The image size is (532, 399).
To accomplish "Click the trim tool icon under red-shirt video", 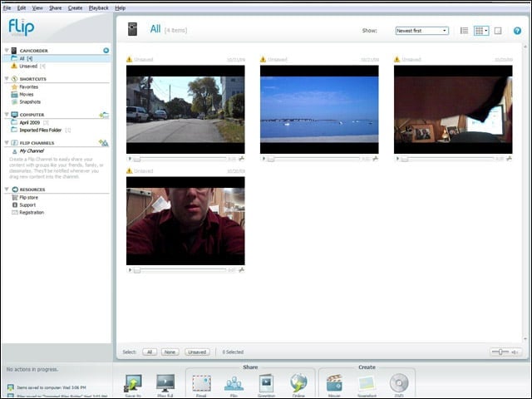I will (x=241, y=270).
